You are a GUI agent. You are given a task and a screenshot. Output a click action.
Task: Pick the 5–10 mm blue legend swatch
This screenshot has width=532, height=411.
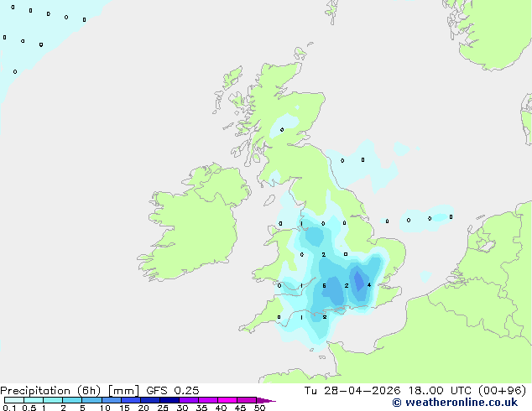point(91,400)
